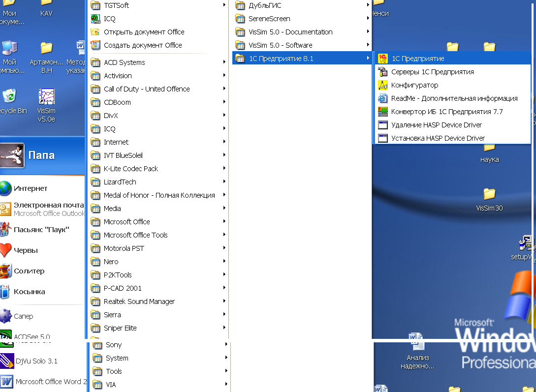Launch Конвертор ИБ 1С Предприятия 7.7
This screenshot has width=536, height=392.
pos(453,112)
